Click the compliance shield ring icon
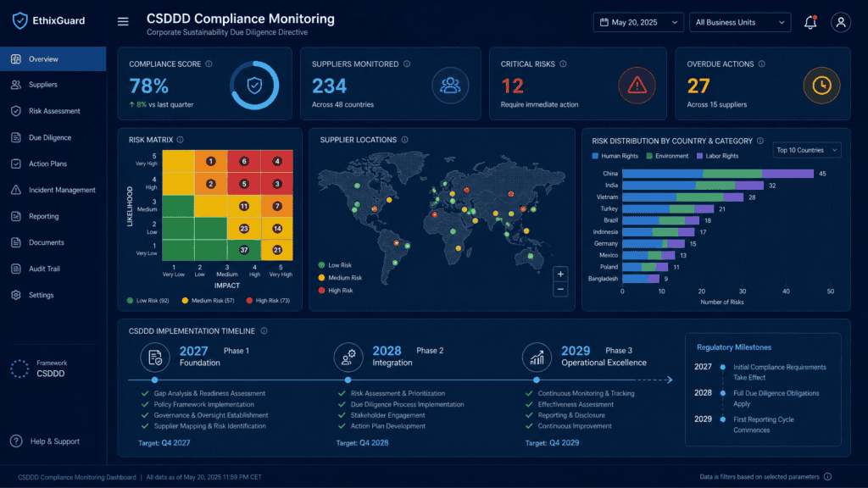868x488 pixels. 254,86
